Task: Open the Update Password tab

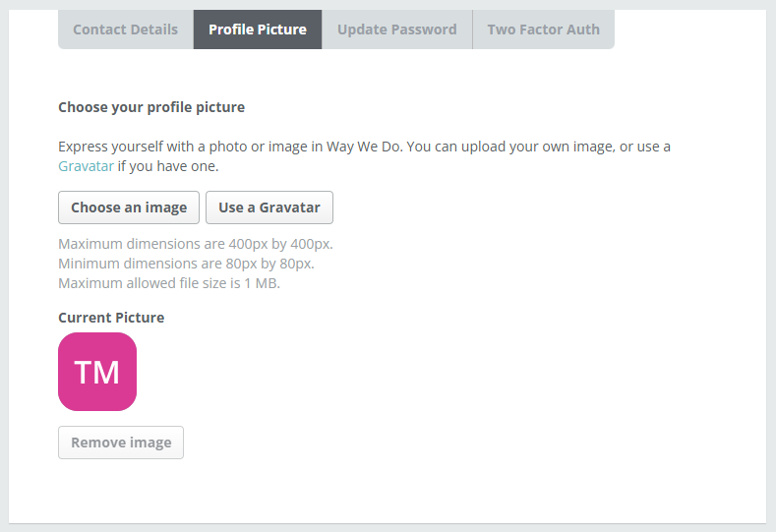Action: pos(397,30)
